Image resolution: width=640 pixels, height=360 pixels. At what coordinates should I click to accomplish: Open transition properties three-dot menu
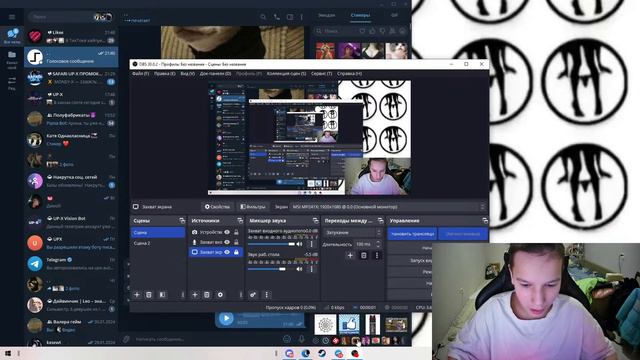377,256
